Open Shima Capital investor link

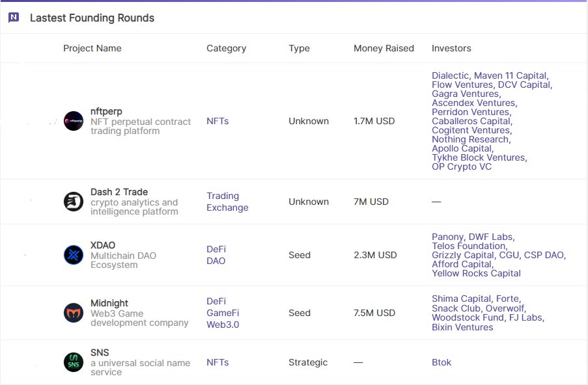coord(461,299)
